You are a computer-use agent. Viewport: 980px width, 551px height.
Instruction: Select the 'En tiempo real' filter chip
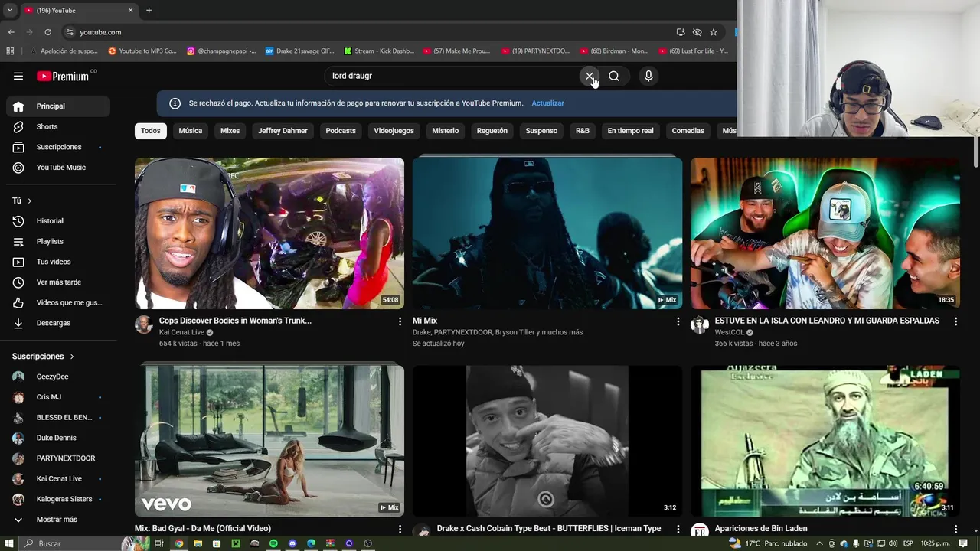(631, 131)
